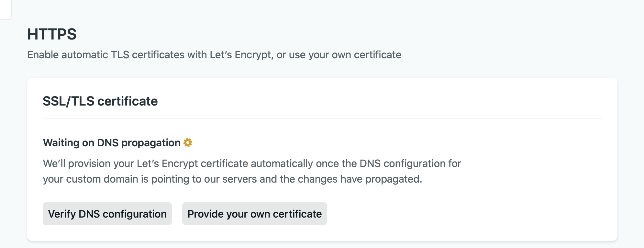Viewport: 644px width, 248px height.
Task: Click the Let's Encrypt provisioning paragraph
Action: pyautogui.click(x=252, y=171)
